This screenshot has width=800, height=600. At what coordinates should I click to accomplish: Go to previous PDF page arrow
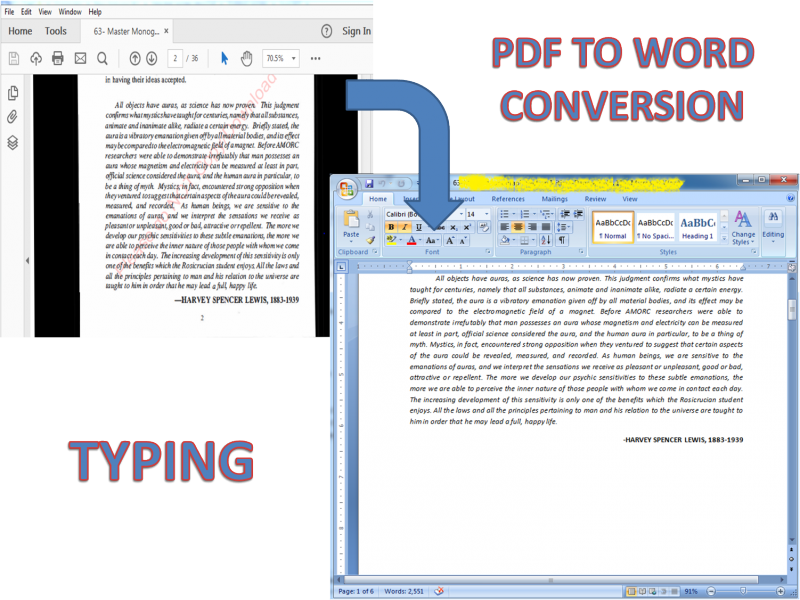135,58
